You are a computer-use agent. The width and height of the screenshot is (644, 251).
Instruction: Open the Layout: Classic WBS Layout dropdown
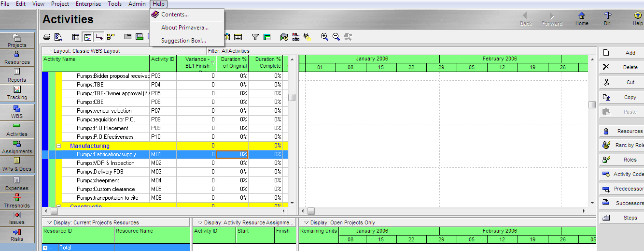coord(49,51)
